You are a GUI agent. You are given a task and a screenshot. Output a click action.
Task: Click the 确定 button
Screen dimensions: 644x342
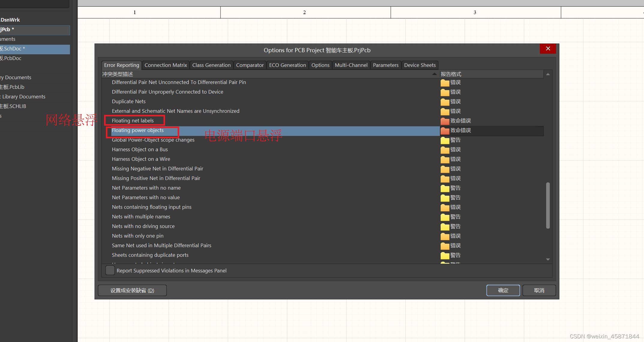(503, 290)
